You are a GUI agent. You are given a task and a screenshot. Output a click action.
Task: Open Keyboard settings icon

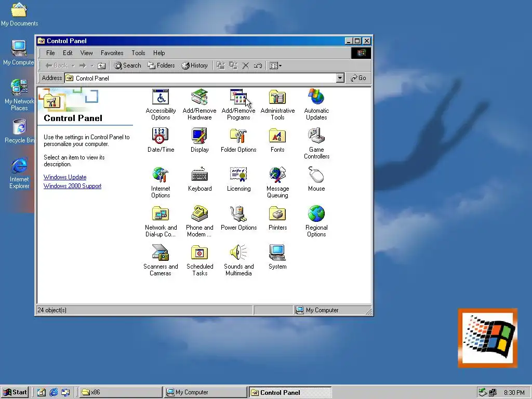tap(199, 179)
